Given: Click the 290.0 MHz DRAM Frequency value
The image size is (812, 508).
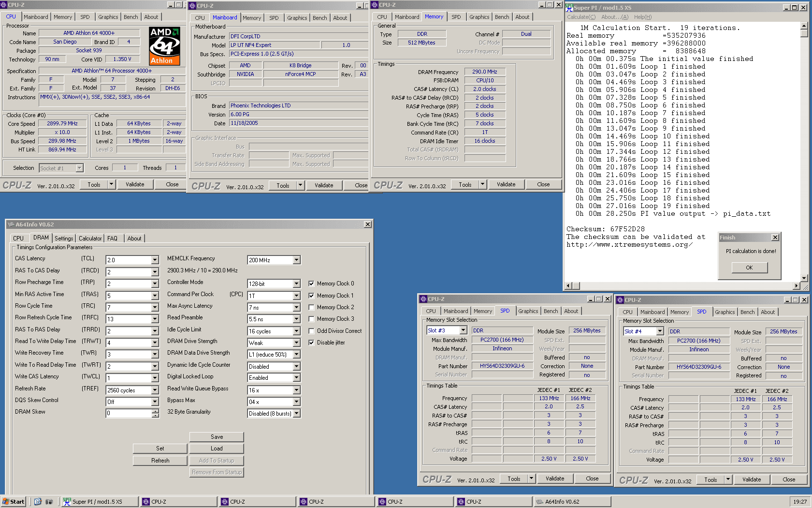Looking at the screenshot, I should [x=485, y=72].
